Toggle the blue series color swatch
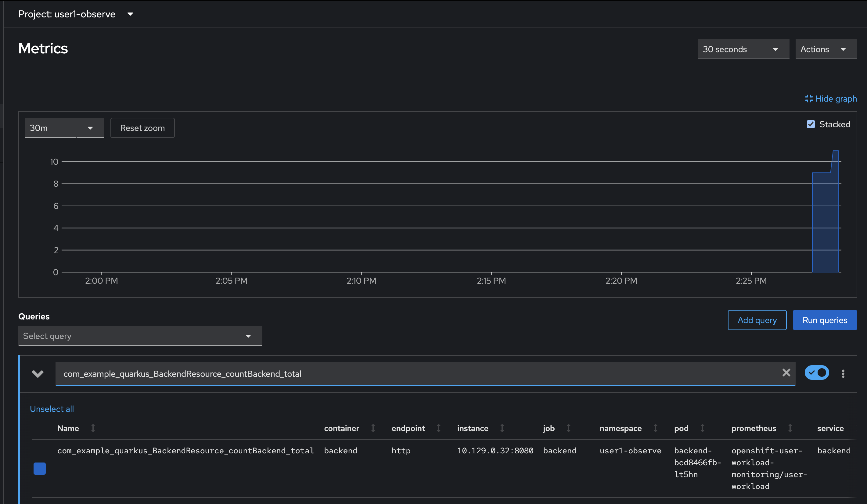The height and width of the screenshot is (504, 867). (40, 469)
